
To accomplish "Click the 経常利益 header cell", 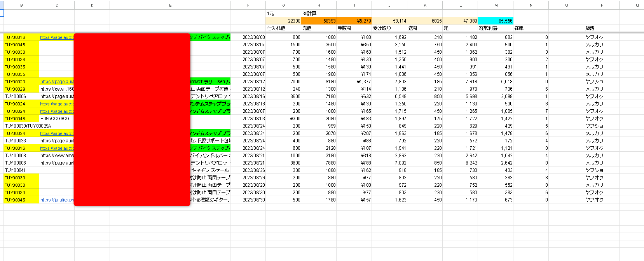I will click(496, 28).
